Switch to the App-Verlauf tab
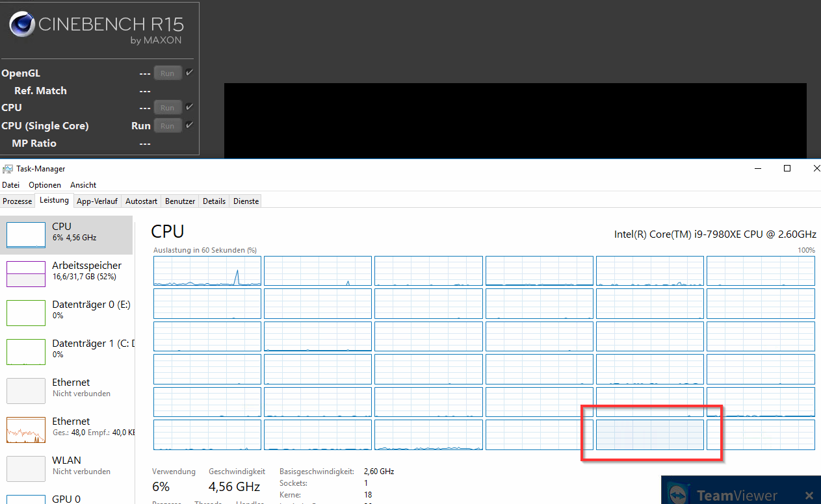 point(98,201)
